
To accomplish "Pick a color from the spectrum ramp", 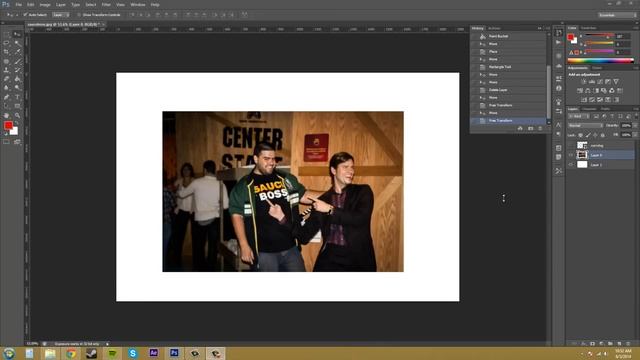I will click(600, 61).
